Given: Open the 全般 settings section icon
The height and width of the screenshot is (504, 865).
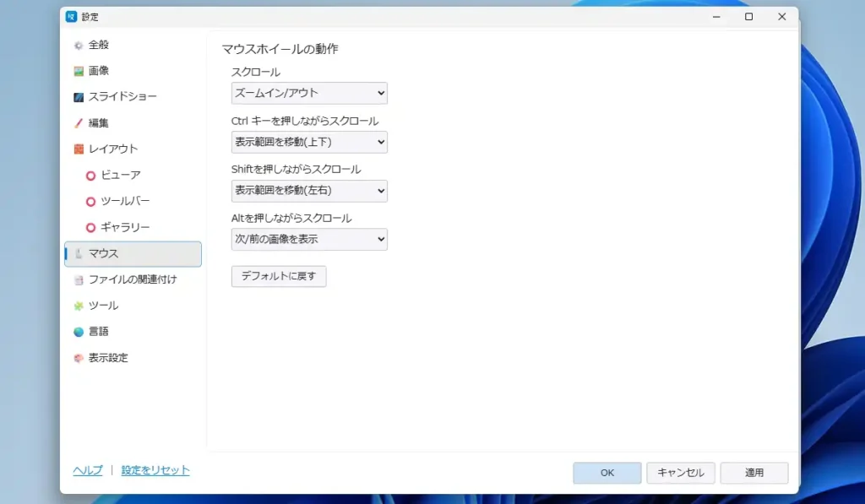Looking at the screenshot, I should 78,45.
